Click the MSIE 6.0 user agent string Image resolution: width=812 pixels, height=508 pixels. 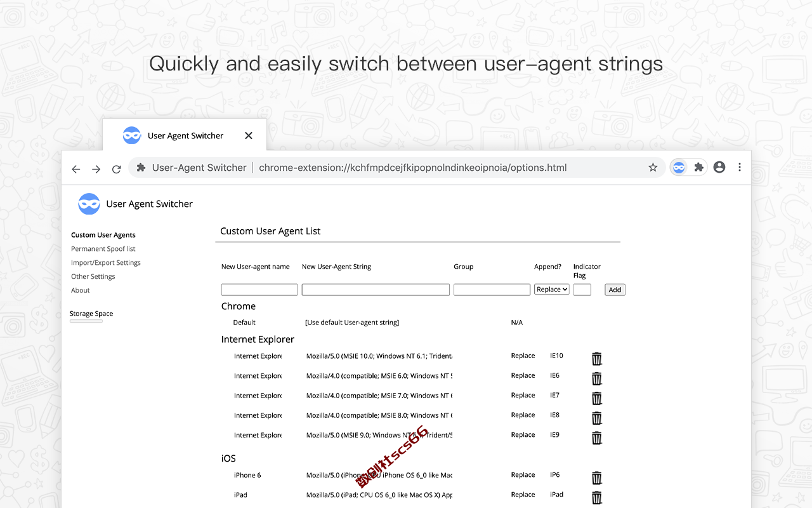click(379, 376)
